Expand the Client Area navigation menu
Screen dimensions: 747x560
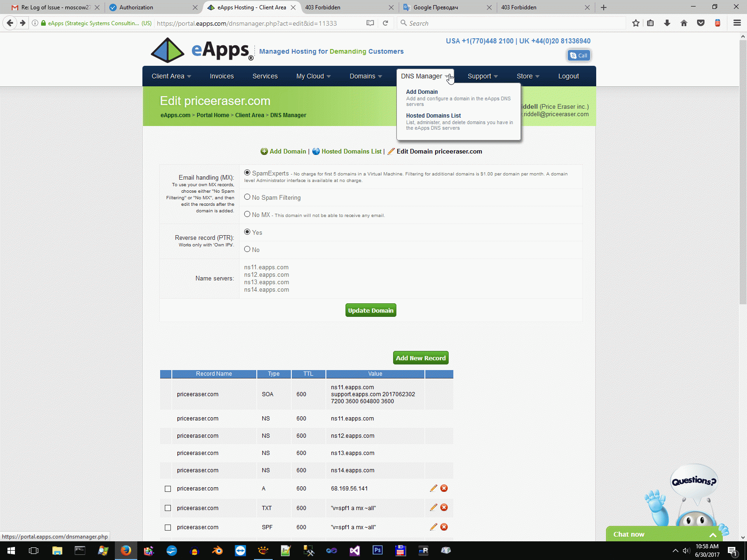171,76
